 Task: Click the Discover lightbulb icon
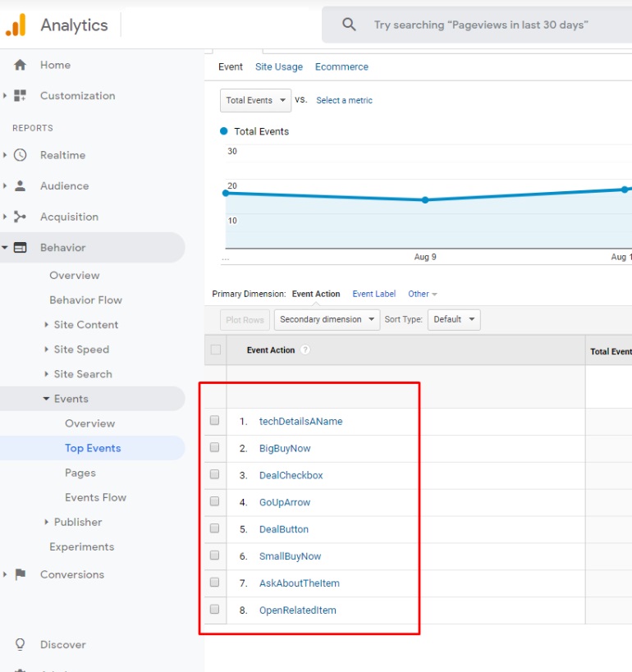pos(21,645)
